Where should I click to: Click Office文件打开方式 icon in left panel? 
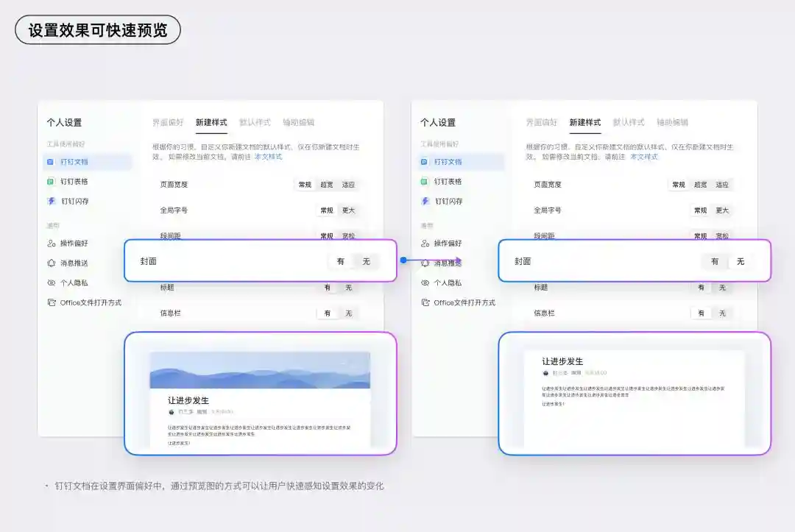click(x=52, y=302)
